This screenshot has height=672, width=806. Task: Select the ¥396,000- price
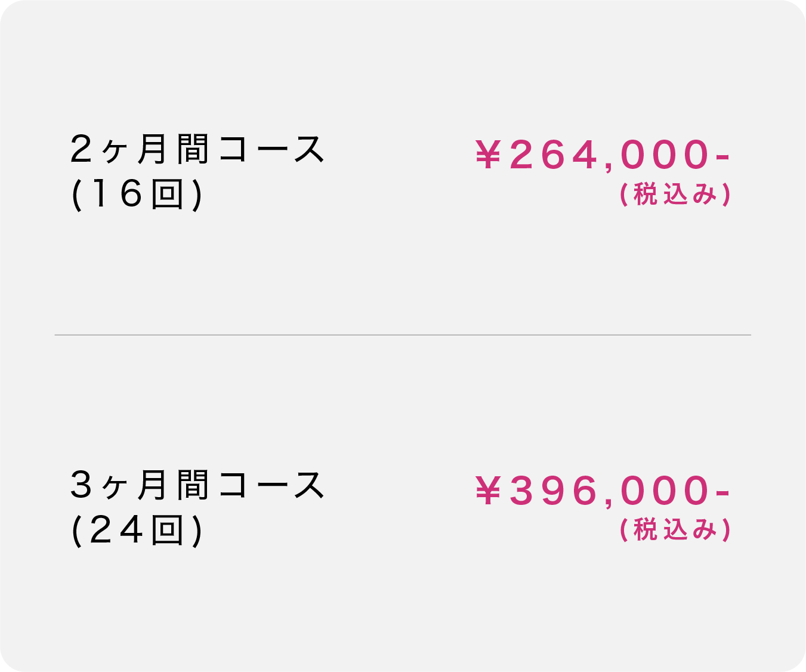[x=603, y=491]
